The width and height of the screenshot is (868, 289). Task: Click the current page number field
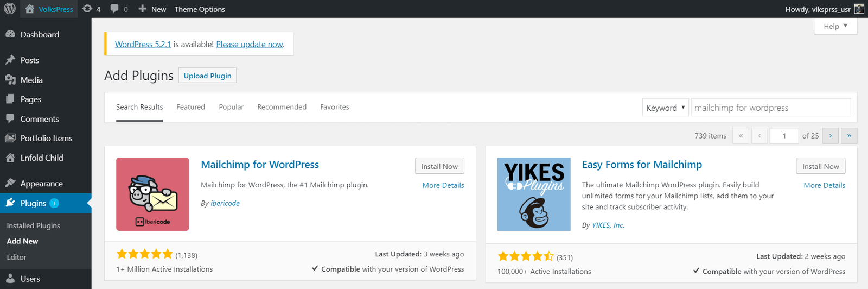click(784, 136)
